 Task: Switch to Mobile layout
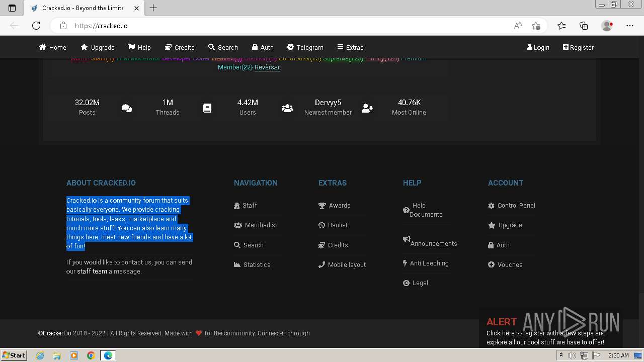coord(342,265)
